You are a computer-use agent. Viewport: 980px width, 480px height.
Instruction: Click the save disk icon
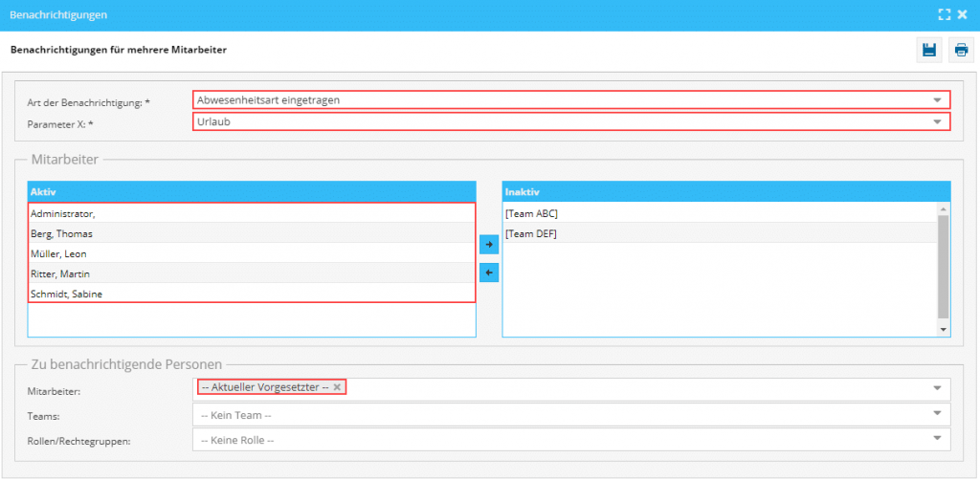[x=927, y=51]
